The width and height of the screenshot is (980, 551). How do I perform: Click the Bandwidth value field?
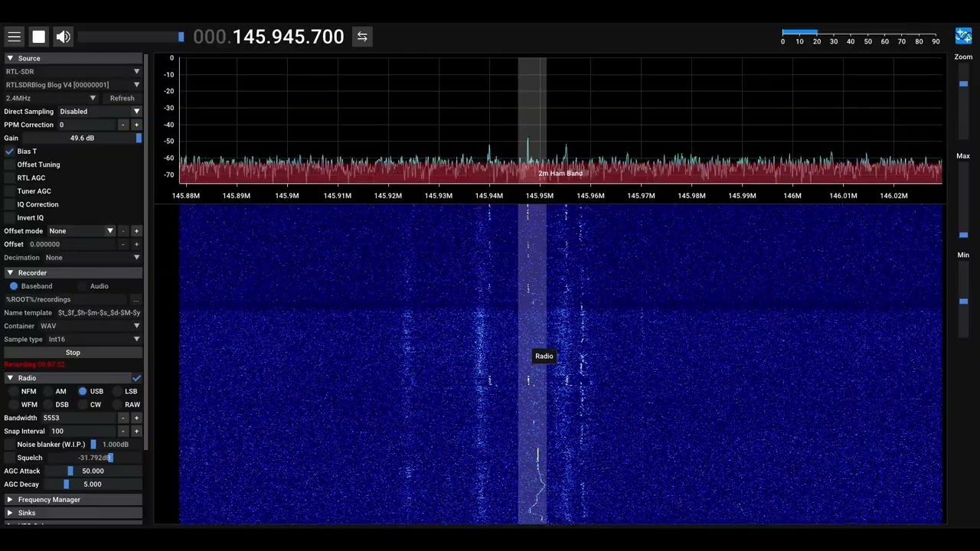pyautogui.click(x=78, y=418)
